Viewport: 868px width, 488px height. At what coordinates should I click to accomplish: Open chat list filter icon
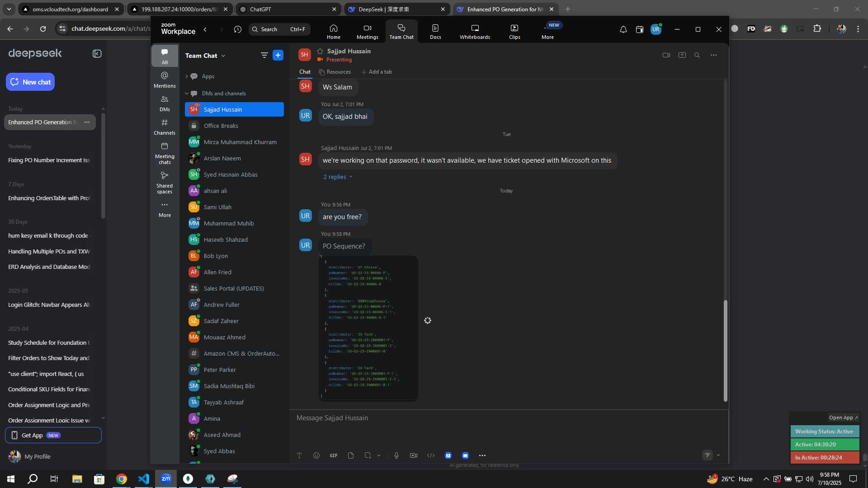264,55
